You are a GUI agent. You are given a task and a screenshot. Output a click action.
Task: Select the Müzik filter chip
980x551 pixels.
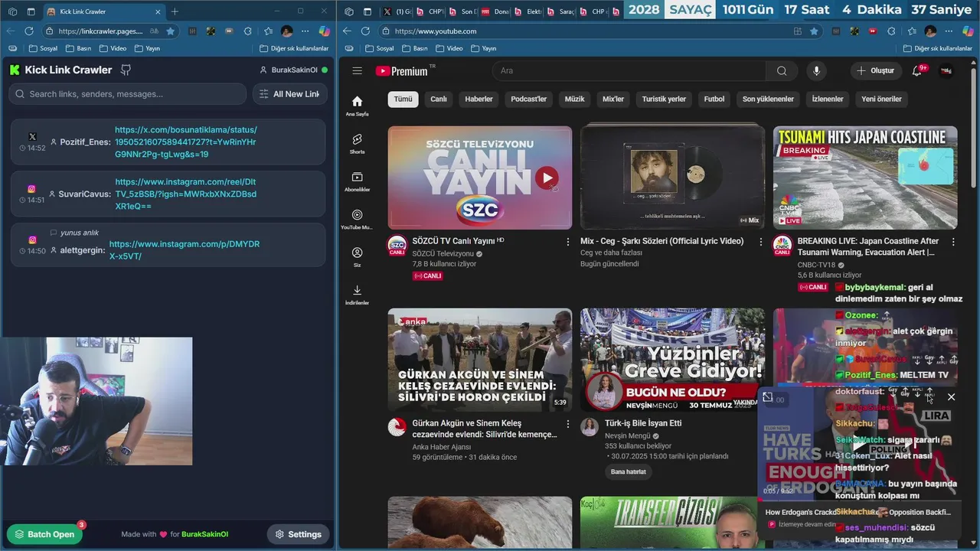coord(574,99)
